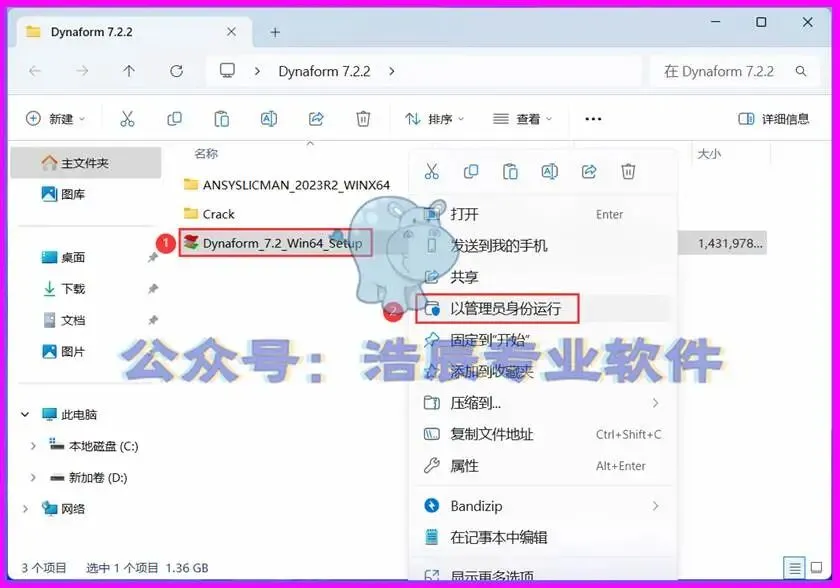
Task: Choose 打开 in the context menu
Action: (x=543, y=214)
